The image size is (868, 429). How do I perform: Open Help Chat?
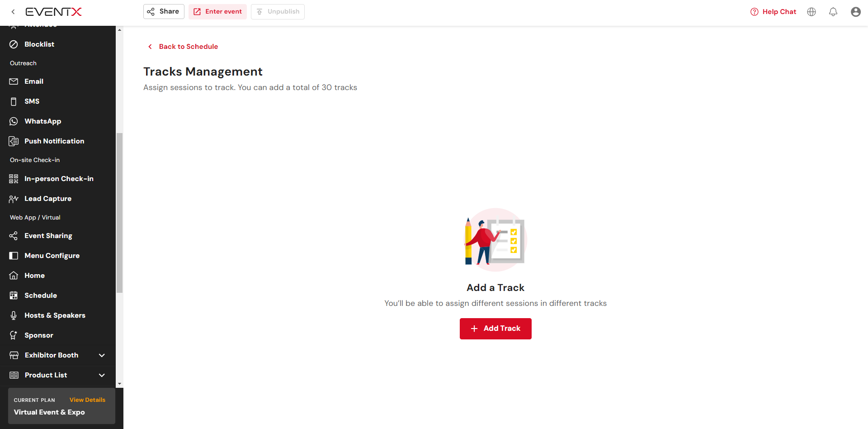[773, 12]
